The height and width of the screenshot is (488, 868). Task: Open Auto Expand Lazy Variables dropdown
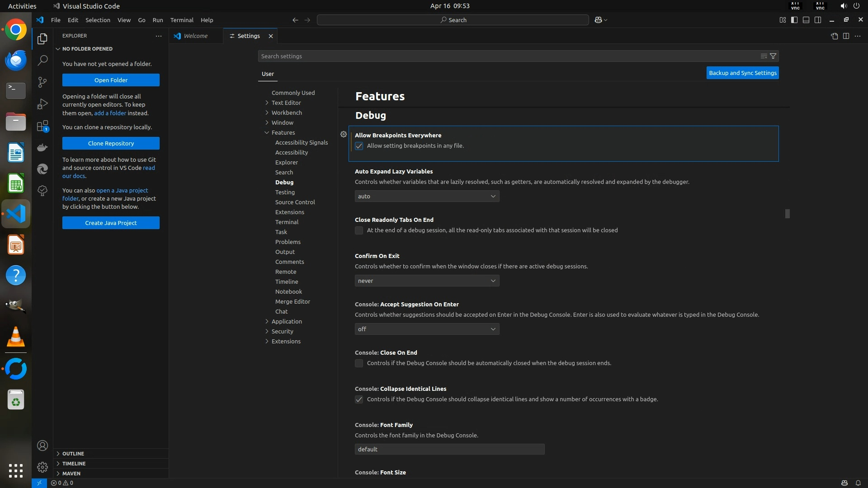click(427, 196)
